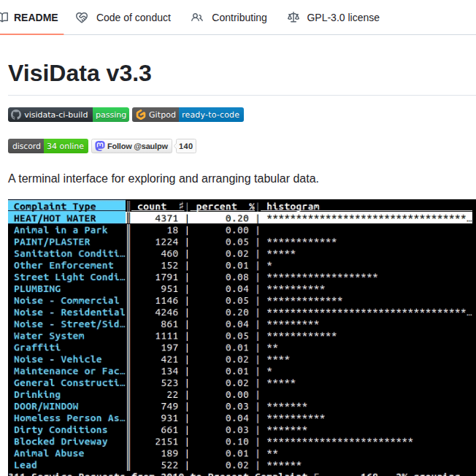Select the PAINT/PLASTER row
Screen dimensions: 476x476
(240, 242)
